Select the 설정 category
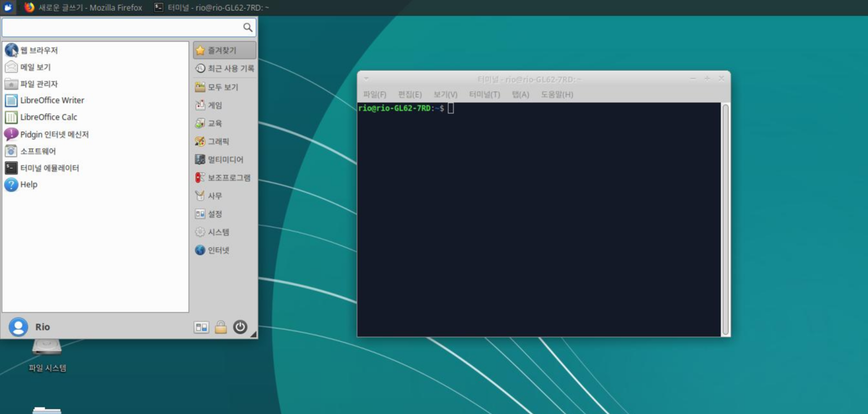 [224, 213]
